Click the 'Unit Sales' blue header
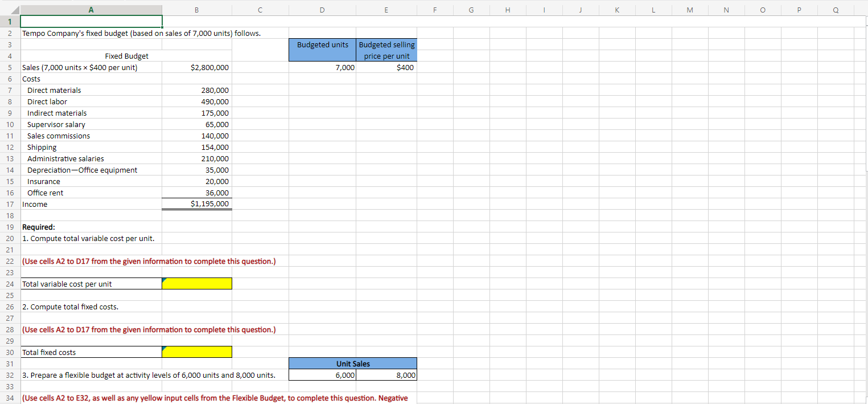Screen dimensions: 868x404 point(353,364)
